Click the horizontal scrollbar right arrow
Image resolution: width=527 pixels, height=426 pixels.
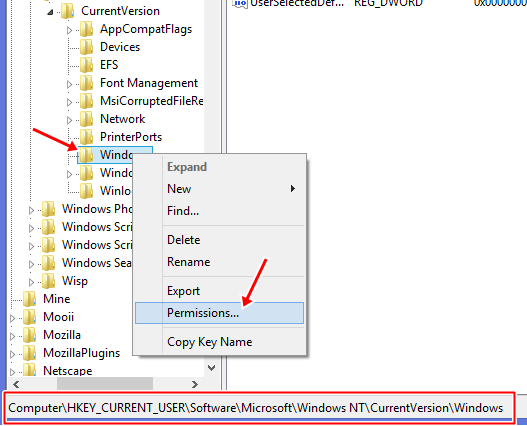click(x=195, y=384)
